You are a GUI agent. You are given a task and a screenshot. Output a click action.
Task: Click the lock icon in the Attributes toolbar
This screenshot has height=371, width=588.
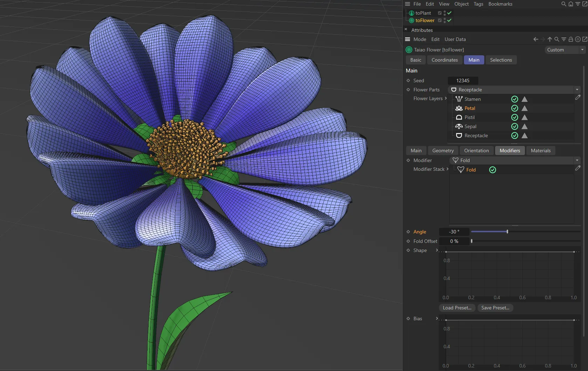click(570, 39)
